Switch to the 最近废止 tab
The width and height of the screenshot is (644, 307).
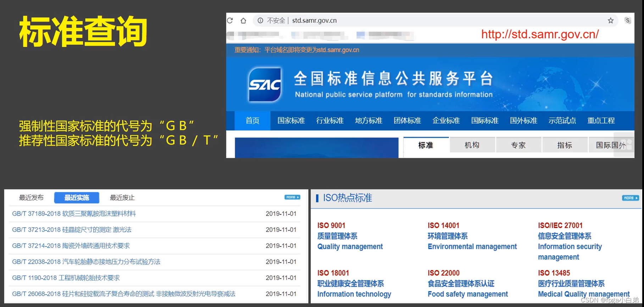coord(122,198)
